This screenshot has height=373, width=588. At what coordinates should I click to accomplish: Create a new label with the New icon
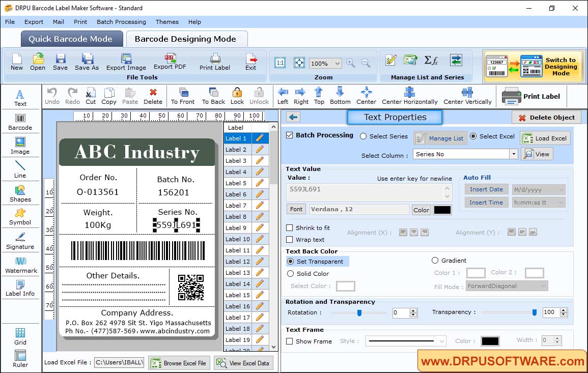pyautogui.click(x=16, y=62)
